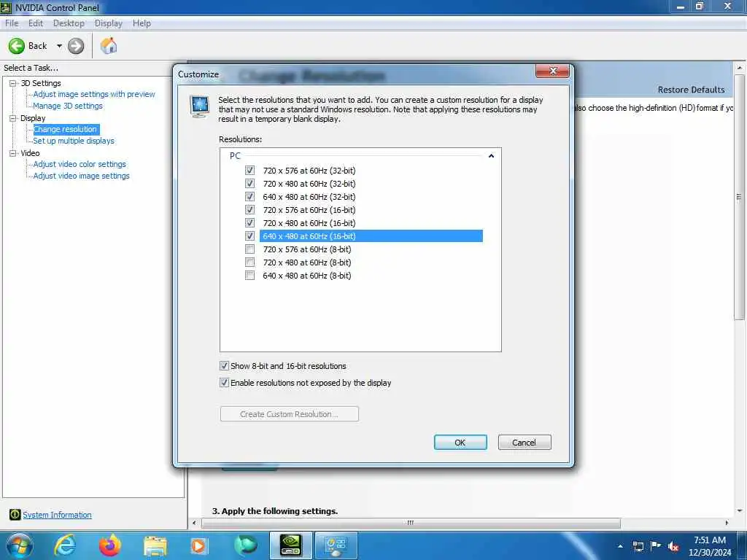The height and width of the screenshot is (560, 747).
Task: Switch to NVIDIA Control Panel taskbar button
Action: click(290, 545)
